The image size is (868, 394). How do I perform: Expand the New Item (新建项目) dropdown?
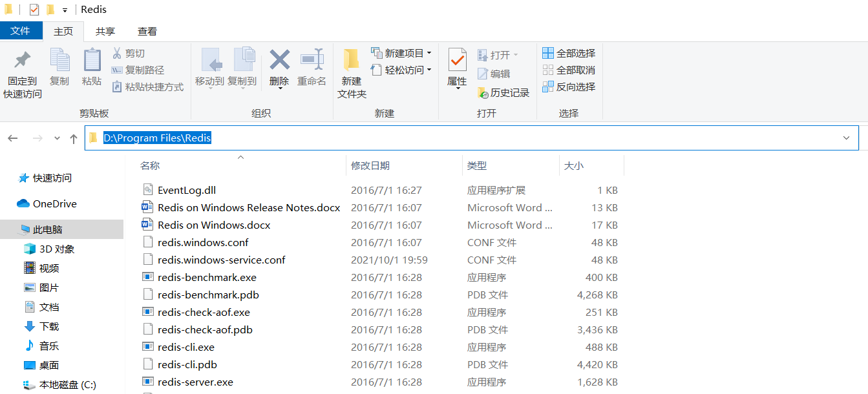429,53
